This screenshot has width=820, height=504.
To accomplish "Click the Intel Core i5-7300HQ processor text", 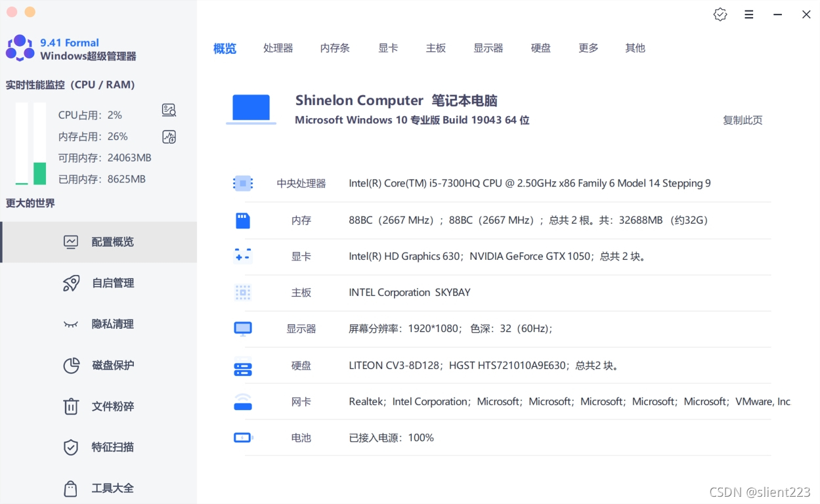I will [x=530, y=184].
